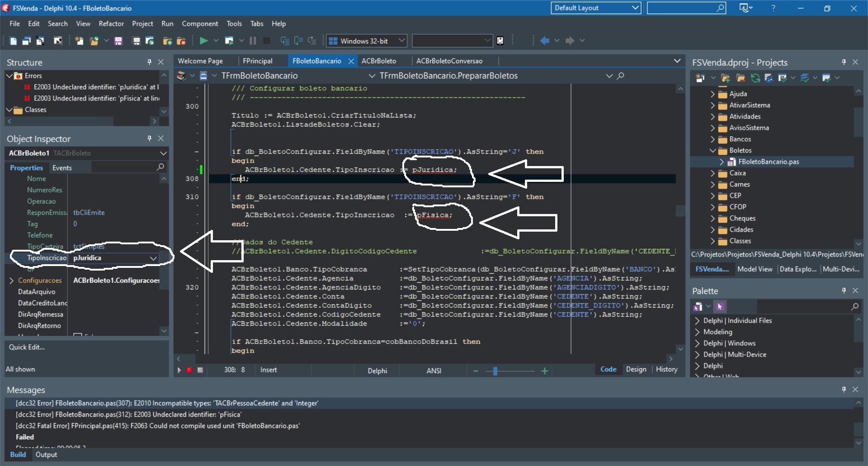The image size is (868, 466).
Task: Click Remove File from Project icon
Action: pos(181,41)
